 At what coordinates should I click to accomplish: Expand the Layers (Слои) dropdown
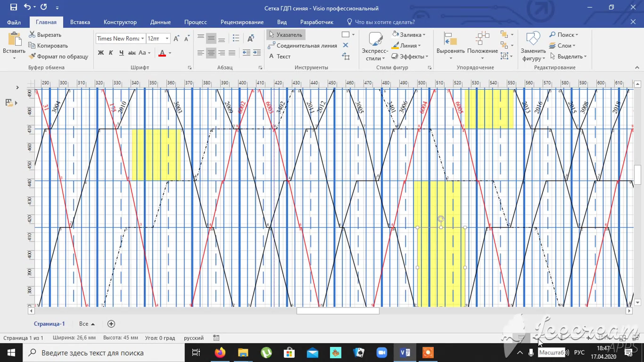pos(574,46)
